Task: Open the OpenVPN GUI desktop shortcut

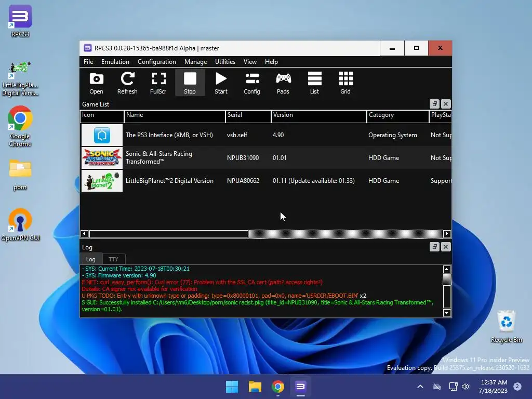Action: (x=20, y=224)
